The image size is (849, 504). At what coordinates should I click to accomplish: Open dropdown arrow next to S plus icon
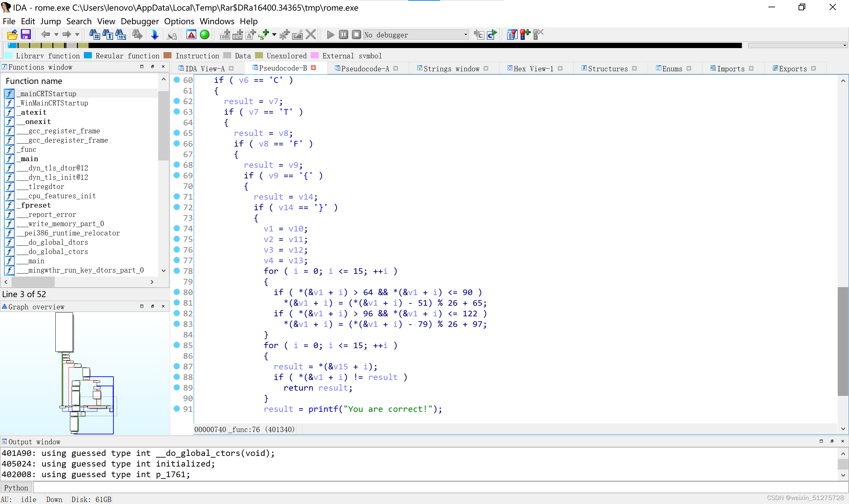[x=274, y=34]
